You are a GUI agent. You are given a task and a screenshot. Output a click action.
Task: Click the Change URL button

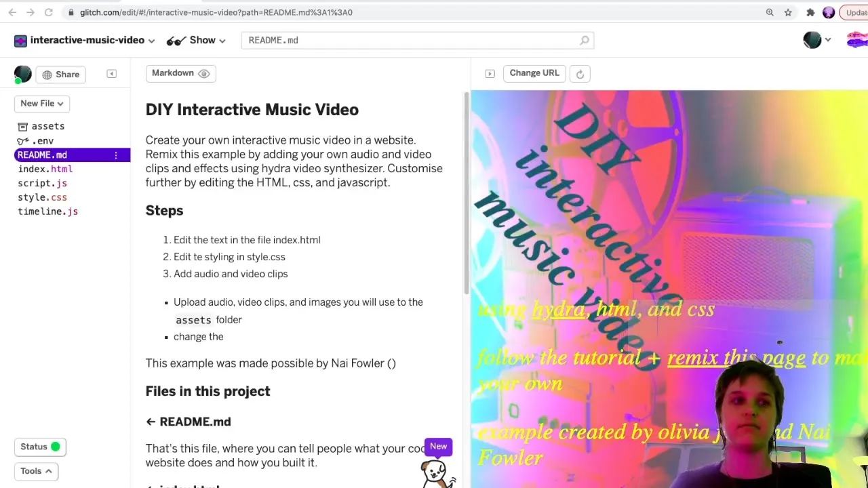(x=534, y=73)
